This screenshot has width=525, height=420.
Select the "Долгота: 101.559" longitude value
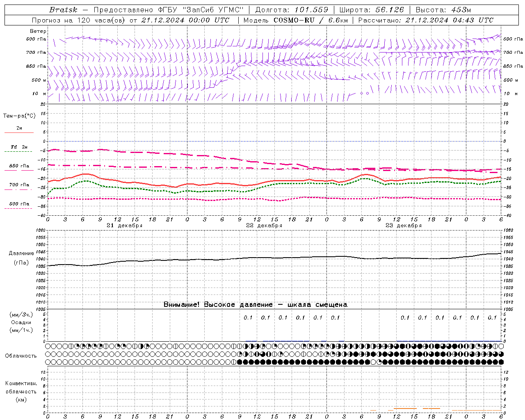pos(292,10)
